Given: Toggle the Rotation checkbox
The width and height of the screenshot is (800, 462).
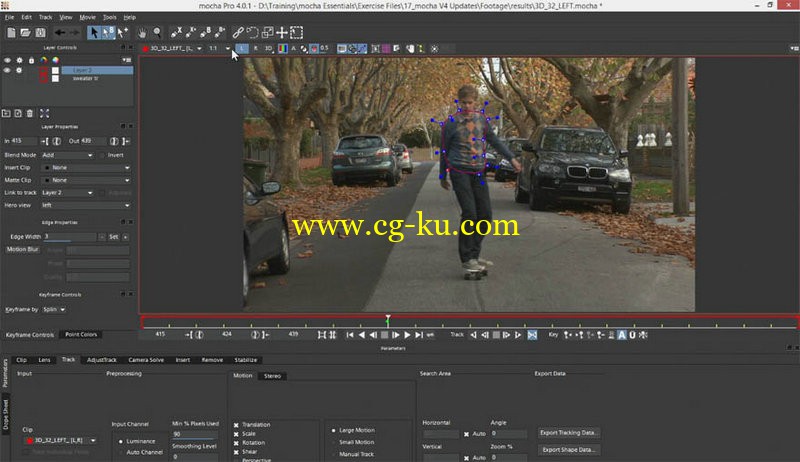Looking at the screenshot, I should [236, 443].
